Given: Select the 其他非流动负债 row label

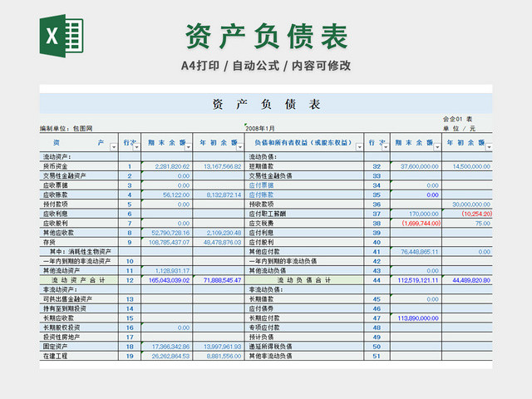Looking at the screenshot, I should point(271,357).
